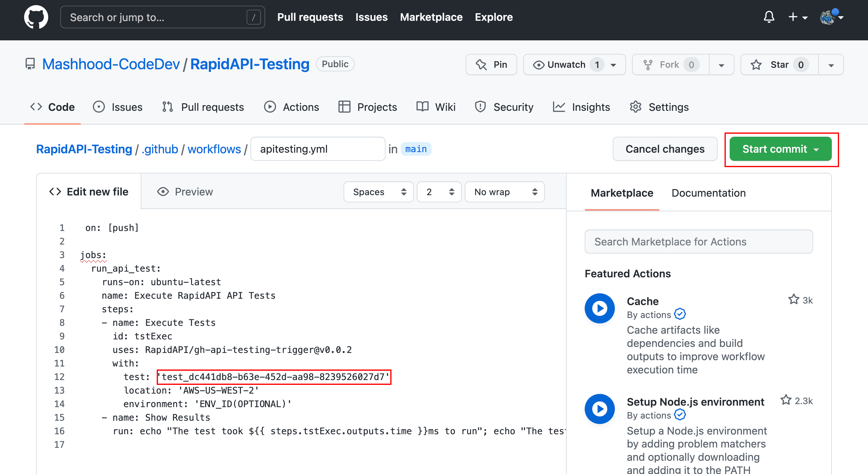
Task: Switch to the Edit new file tab
Action: [x=89, y=192]
